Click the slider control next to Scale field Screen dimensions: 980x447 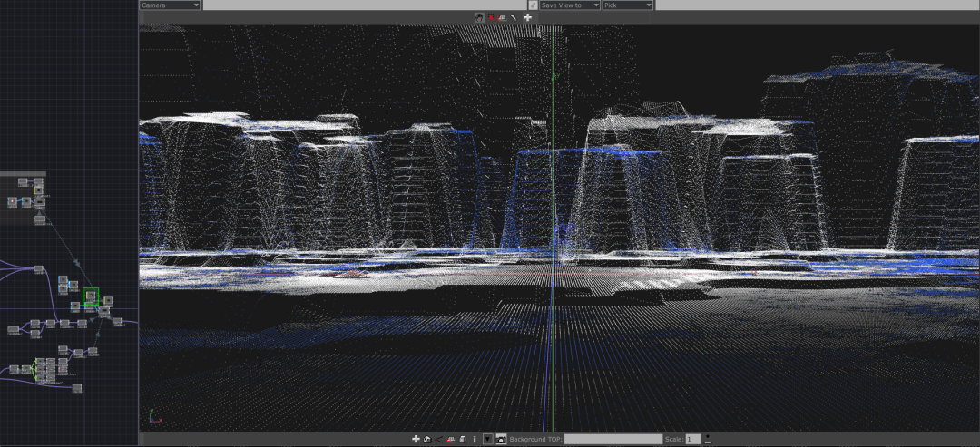[708, 440]
